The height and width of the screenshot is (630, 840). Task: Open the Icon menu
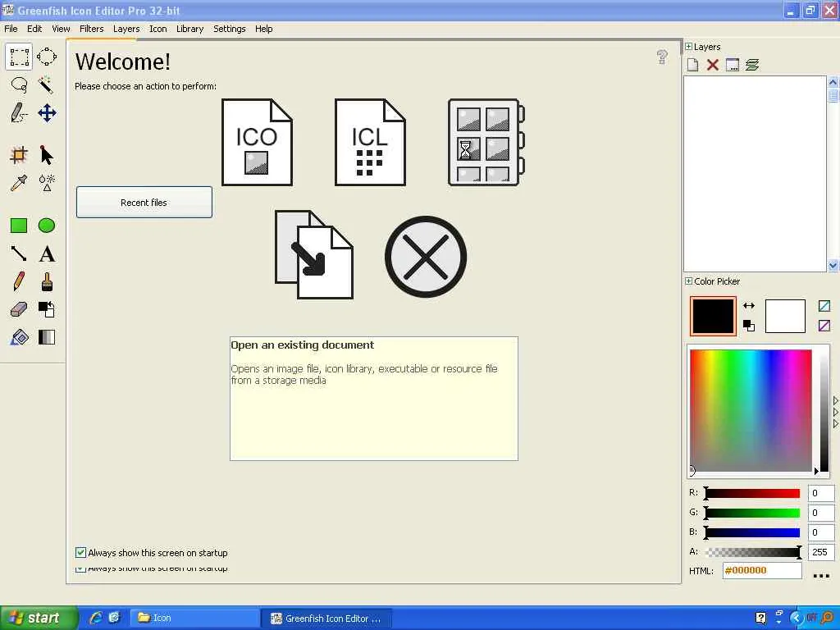tap(158, 29)
